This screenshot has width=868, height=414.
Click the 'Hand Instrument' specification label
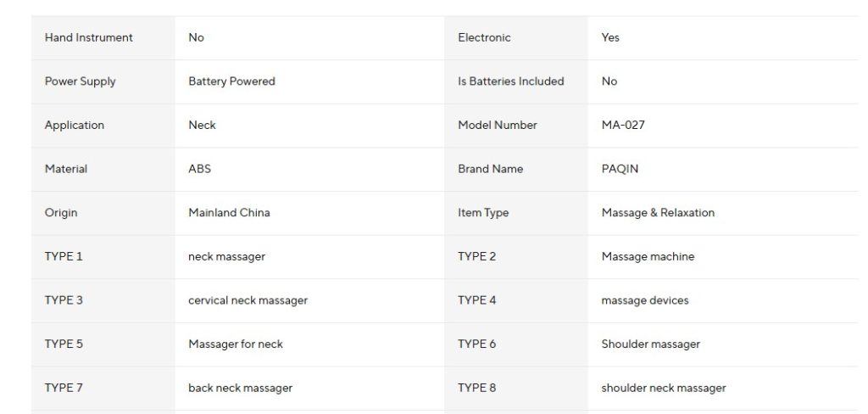click(x=88, y=37)
